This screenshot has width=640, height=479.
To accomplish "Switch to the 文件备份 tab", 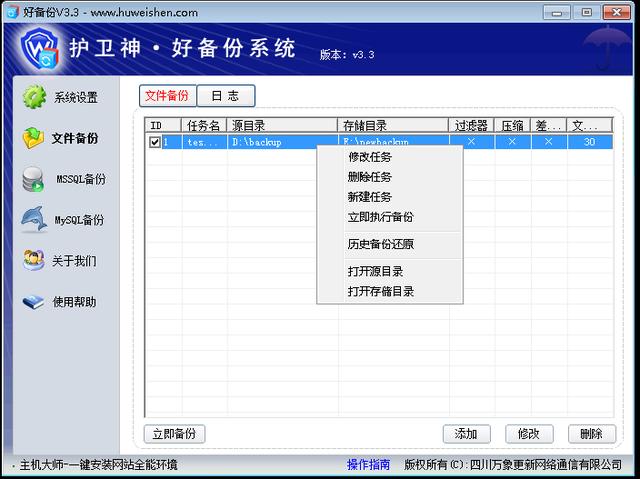I will 167,96.
